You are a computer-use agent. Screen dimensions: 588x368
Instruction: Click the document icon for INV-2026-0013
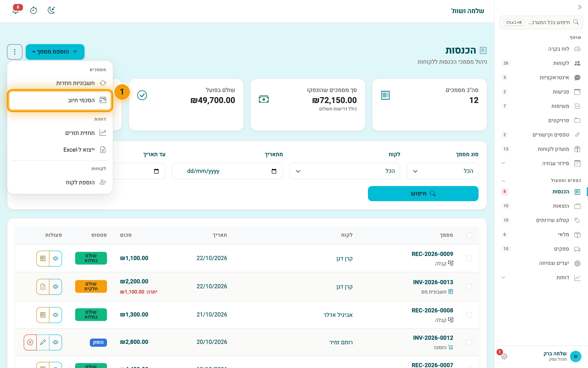tap(43, 287)
